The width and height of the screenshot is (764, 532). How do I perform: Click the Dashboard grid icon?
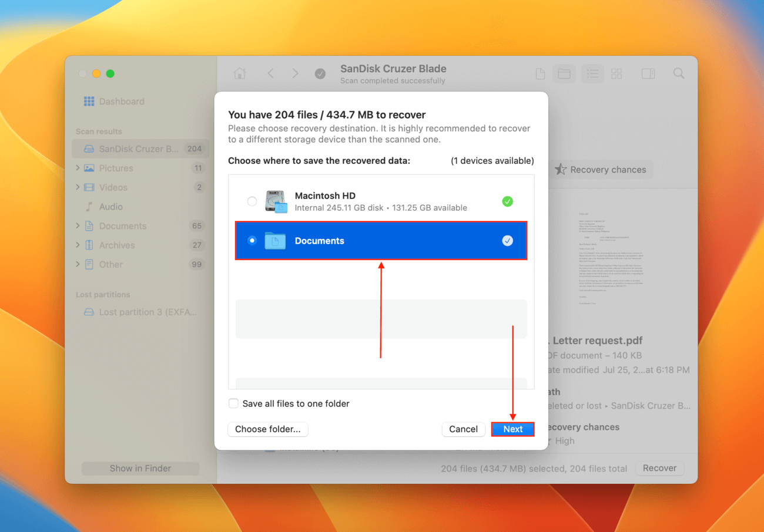point(89,102)
